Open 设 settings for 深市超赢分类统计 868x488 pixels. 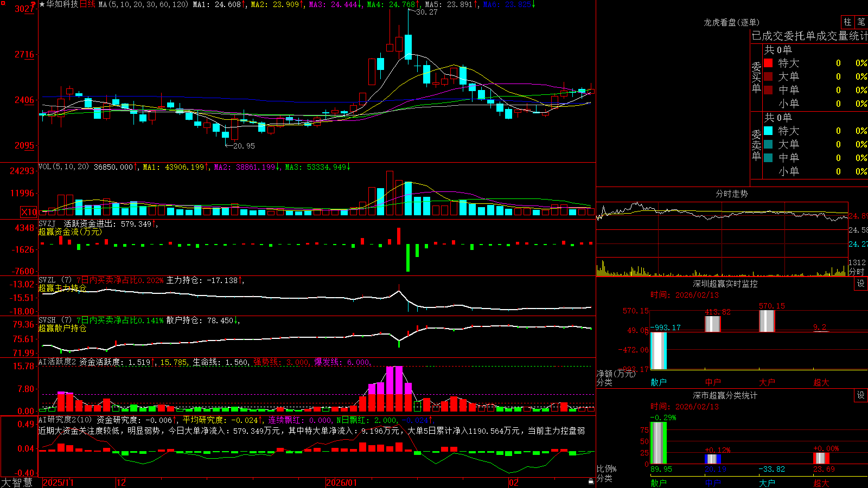tap(861, 395)
